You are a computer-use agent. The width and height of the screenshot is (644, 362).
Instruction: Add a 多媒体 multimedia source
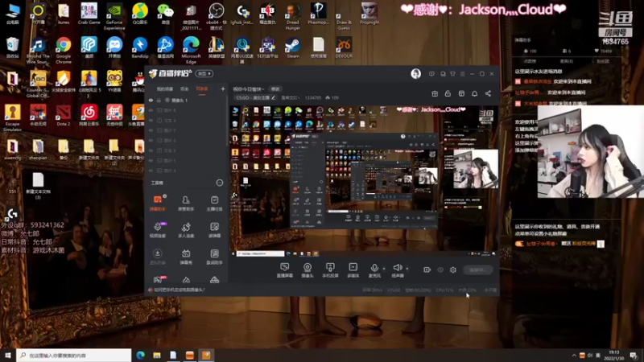(353, 270)
